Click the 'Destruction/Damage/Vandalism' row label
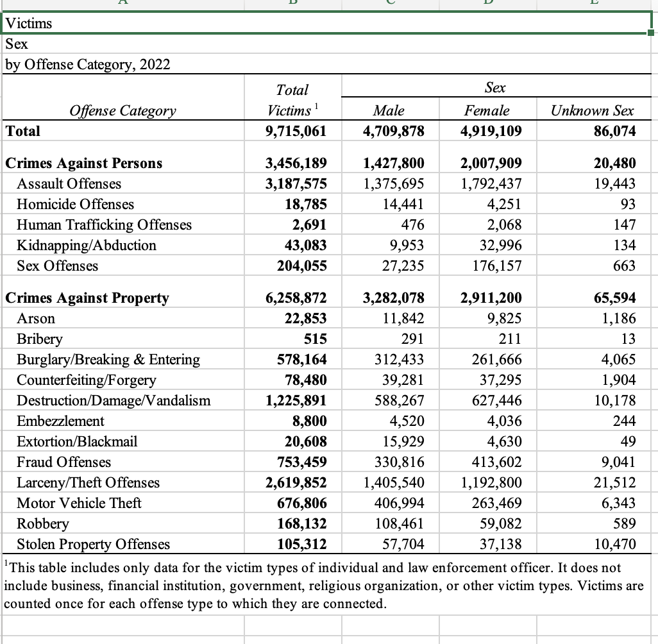The width and height of the screenshot is (658, 644). pos(113,400)
